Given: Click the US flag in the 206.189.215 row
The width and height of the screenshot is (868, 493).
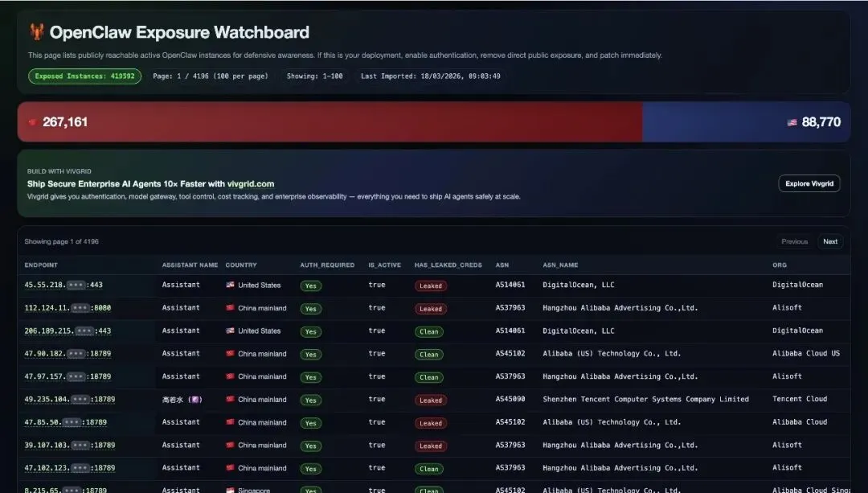Looking at the screenshot, I should tap(231, 331).
